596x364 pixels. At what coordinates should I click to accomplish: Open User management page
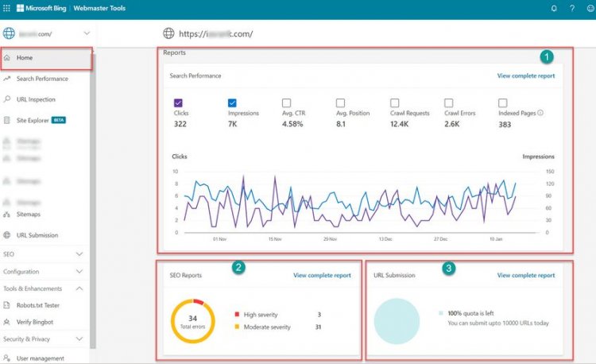(41, 358)
